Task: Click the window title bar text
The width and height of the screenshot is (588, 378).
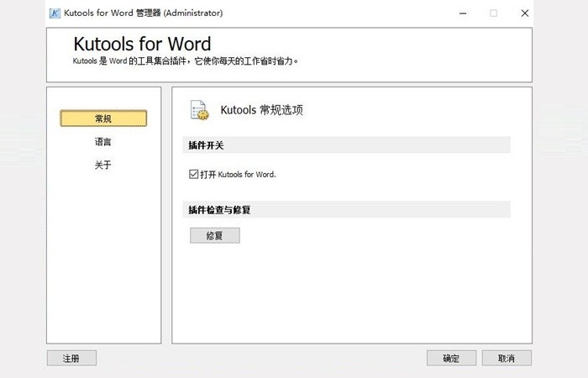Action: click(143, 13)
